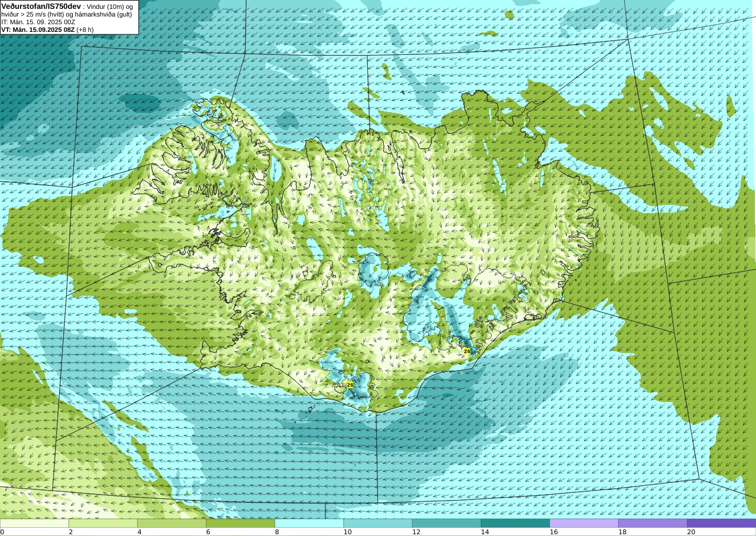Click the 10–12 m/s turquoise legend swatch
The width and height of the screenshot is (756, 536).
pos(378,523)
